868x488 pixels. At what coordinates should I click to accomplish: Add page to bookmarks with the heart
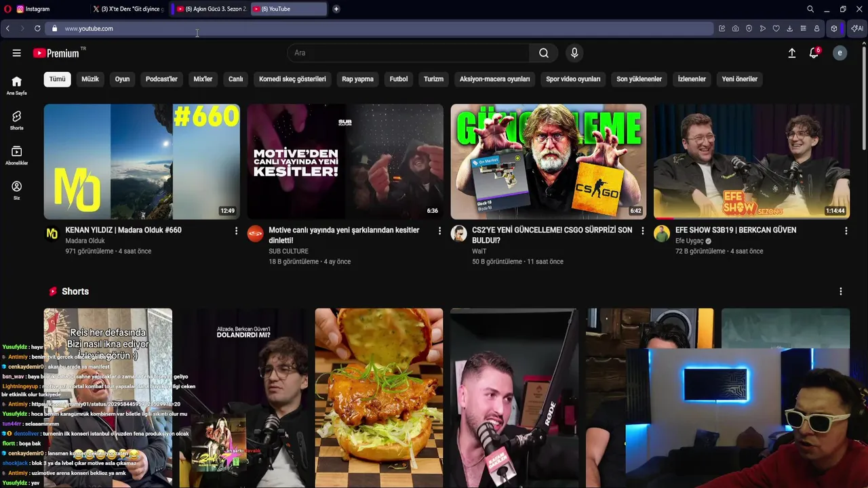click(776, 28)
